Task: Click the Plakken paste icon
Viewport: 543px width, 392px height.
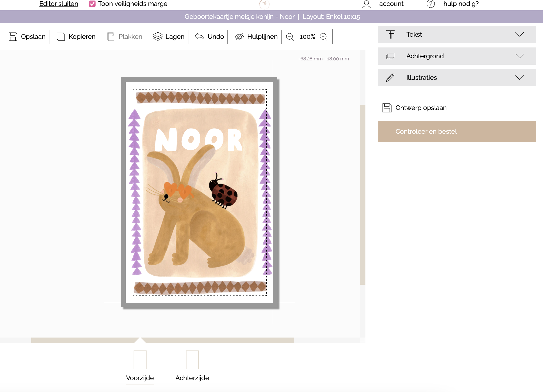Action: coord(111,37)
